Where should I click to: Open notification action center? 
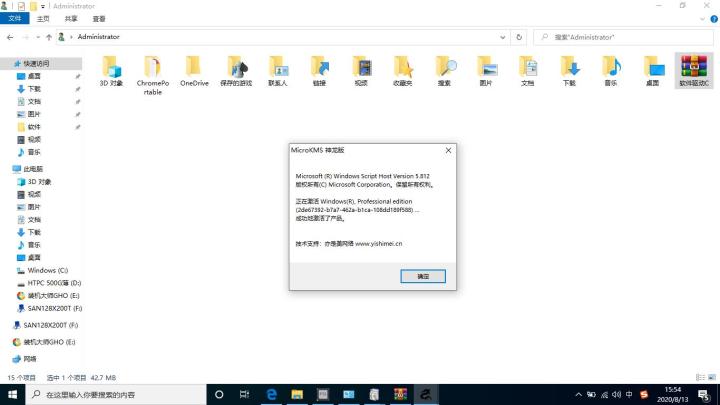(x=704, y=394)
